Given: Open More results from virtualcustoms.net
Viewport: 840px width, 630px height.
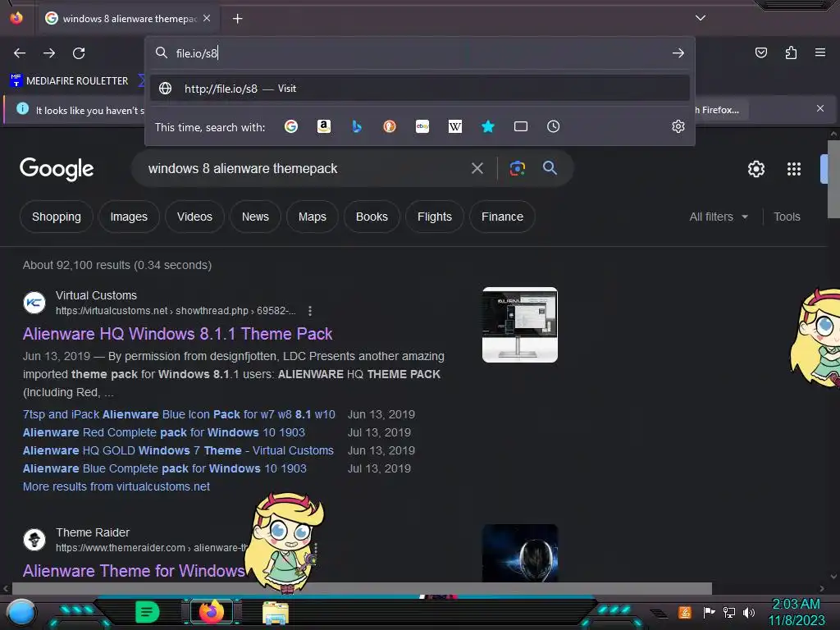Looking at the screenshot, I should click(116, 486).
